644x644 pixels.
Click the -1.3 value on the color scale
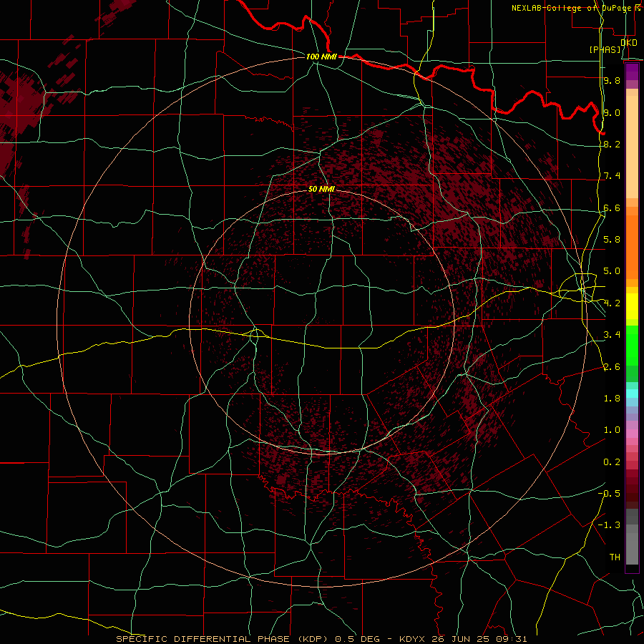click(609, 525)
